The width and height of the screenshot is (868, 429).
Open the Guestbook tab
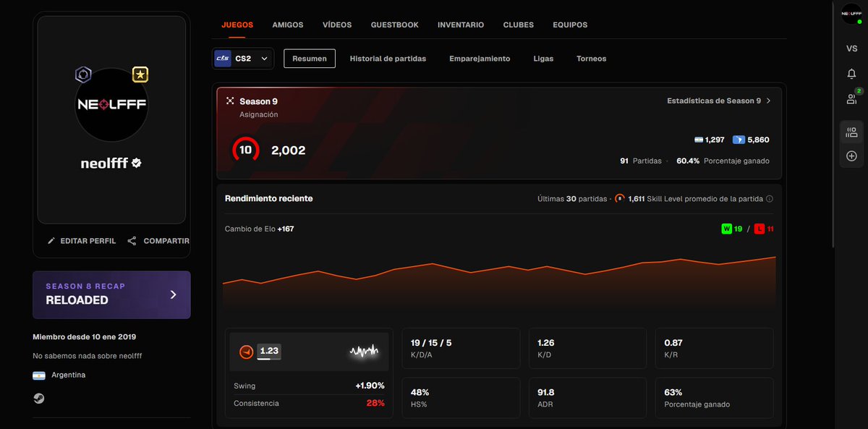(395, 25)
